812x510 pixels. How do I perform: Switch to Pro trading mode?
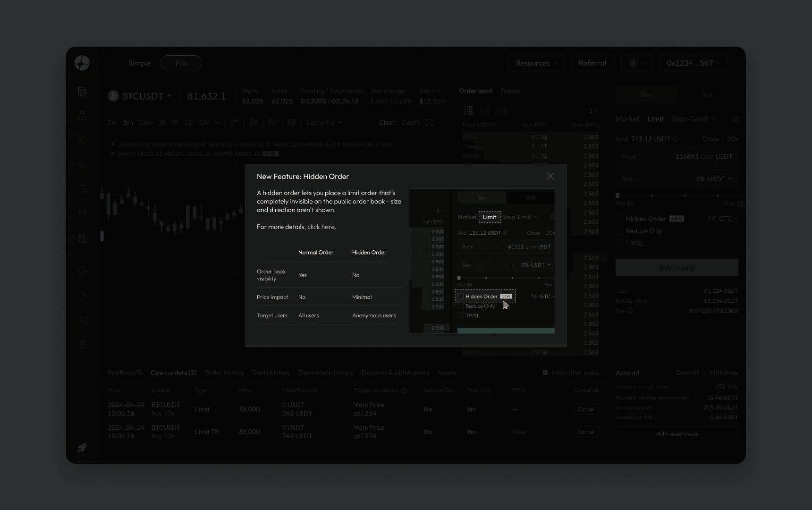[x=181, y=63]
